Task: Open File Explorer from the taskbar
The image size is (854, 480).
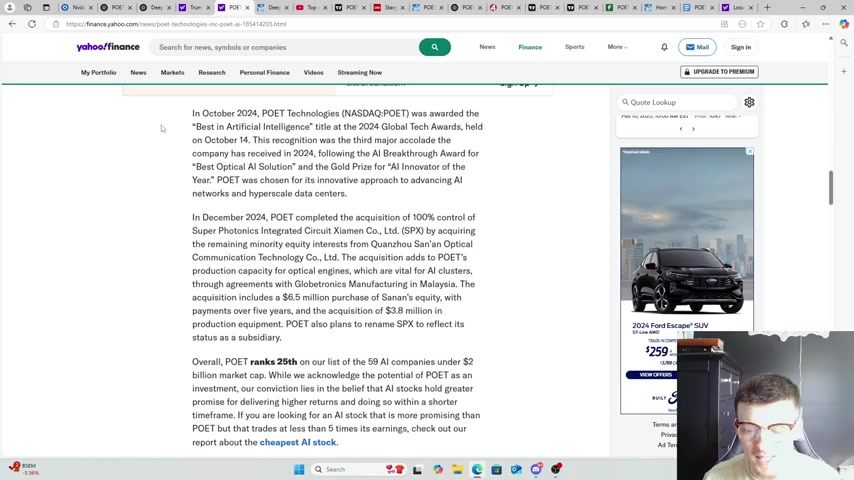Action: (457, 469)
